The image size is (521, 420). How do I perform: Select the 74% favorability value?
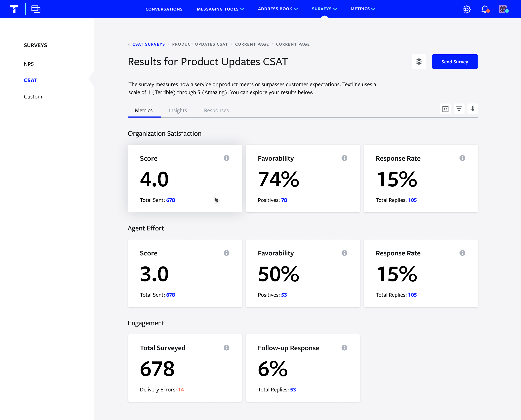tap(279, 179)
